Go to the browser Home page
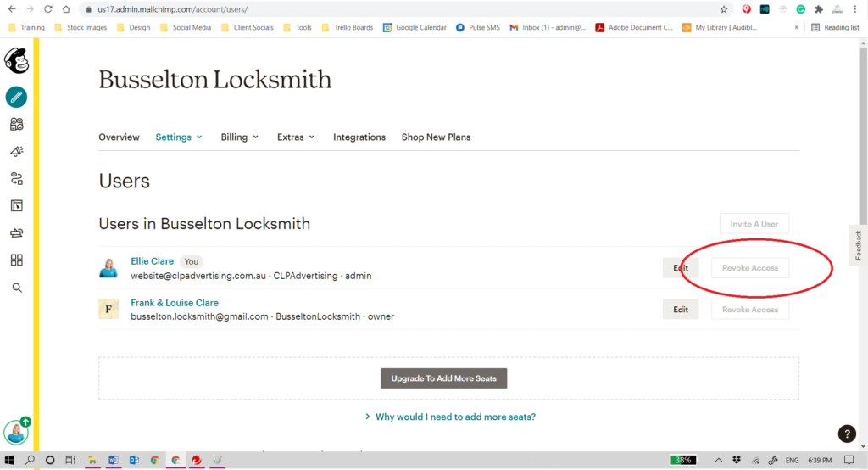This screenshot has height=470, width=868. 66,9
